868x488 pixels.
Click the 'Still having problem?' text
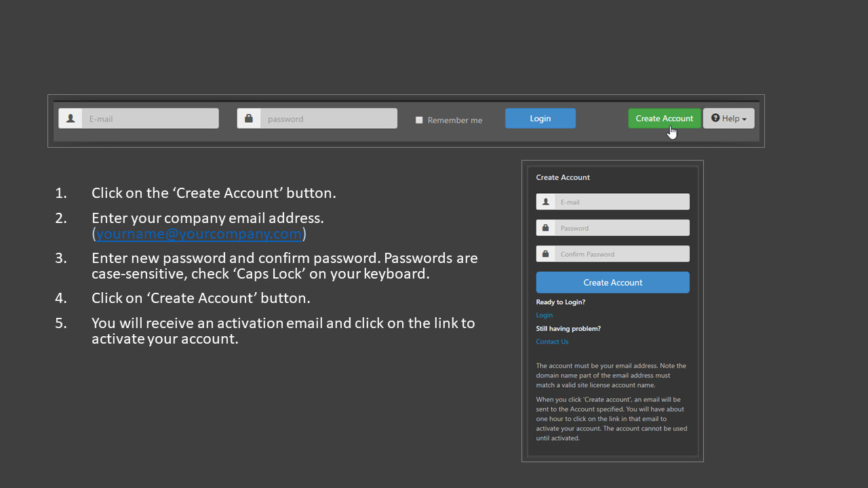click(x=568, y=329)
